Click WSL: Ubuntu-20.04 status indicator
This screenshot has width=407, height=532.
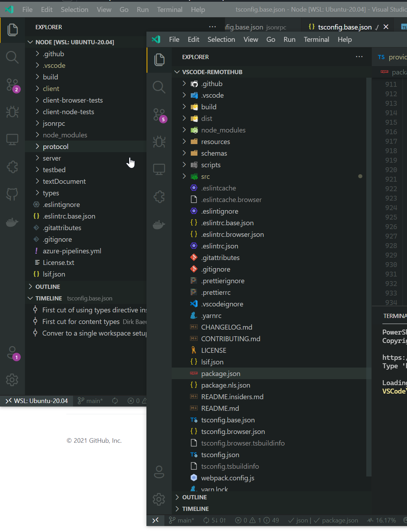37,401
